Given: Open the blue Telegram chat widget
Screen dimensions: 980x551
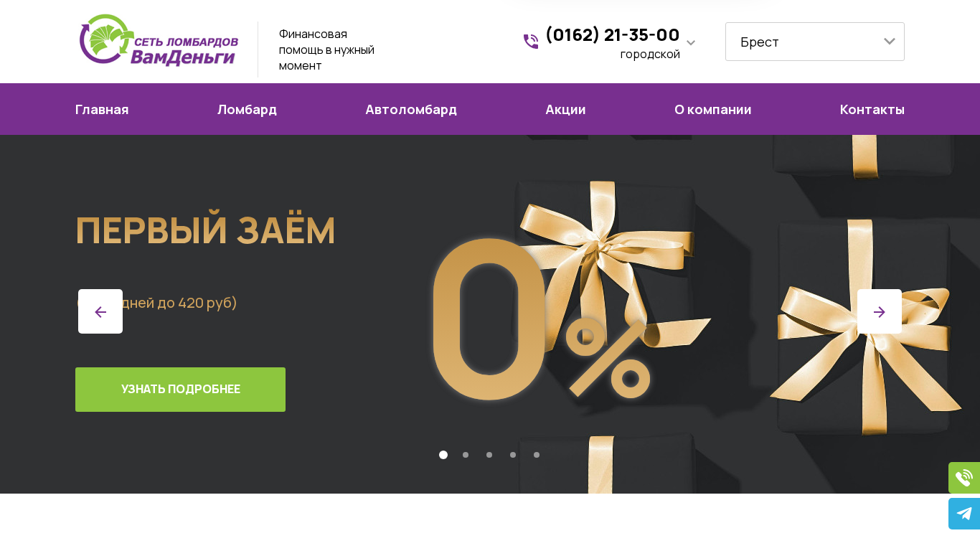Looking at the screenshot, I should [964, 514].
